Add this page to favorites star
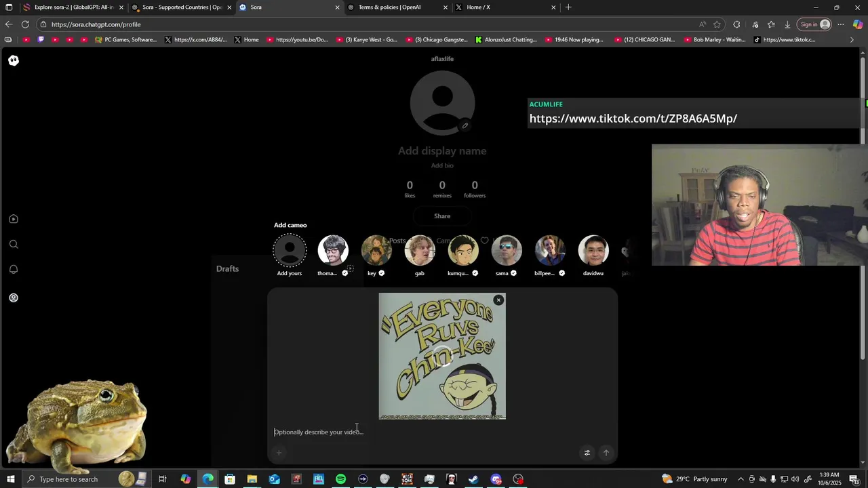The image size is (868, 488). [717, 24]
